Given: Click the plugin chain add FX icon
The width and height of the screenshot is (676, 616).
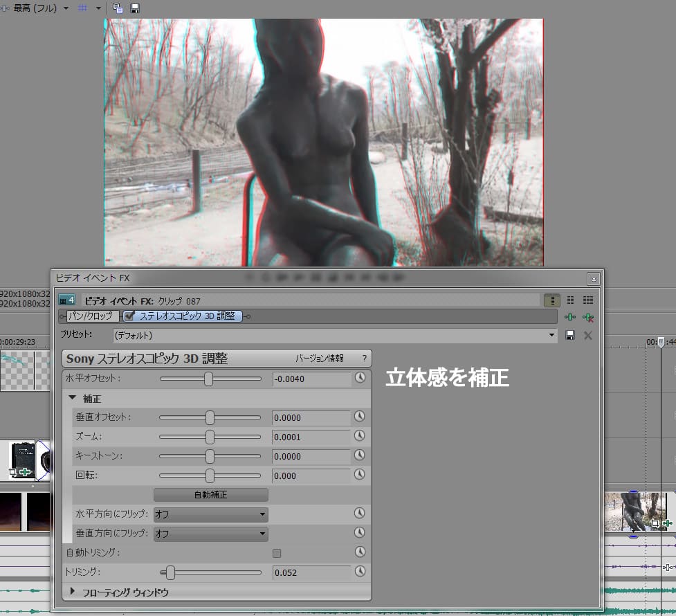Looking at the screenshot, I should click(x=569, y=317).
